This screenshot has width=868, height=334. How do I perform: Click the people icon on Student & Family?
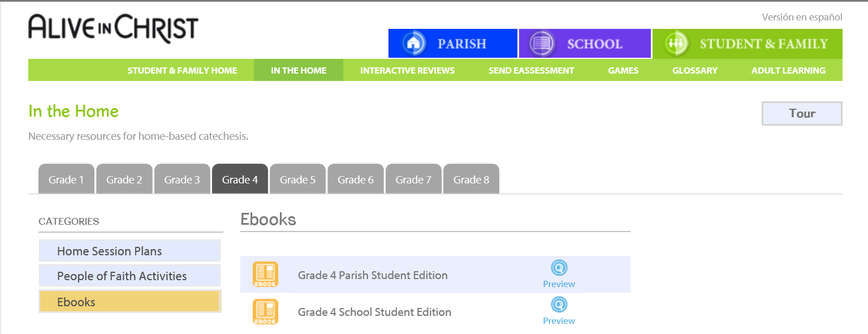coord(677,44)
